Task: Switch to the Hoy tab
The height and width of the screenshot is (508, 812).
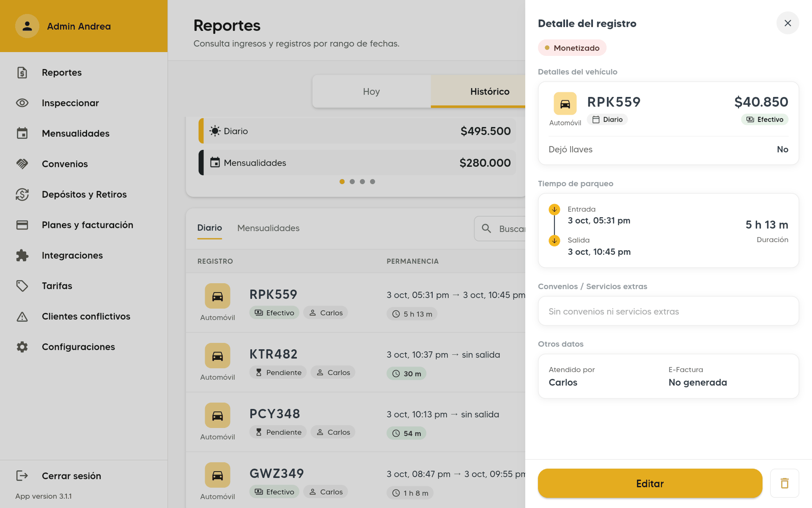Action: pos(371,91)
